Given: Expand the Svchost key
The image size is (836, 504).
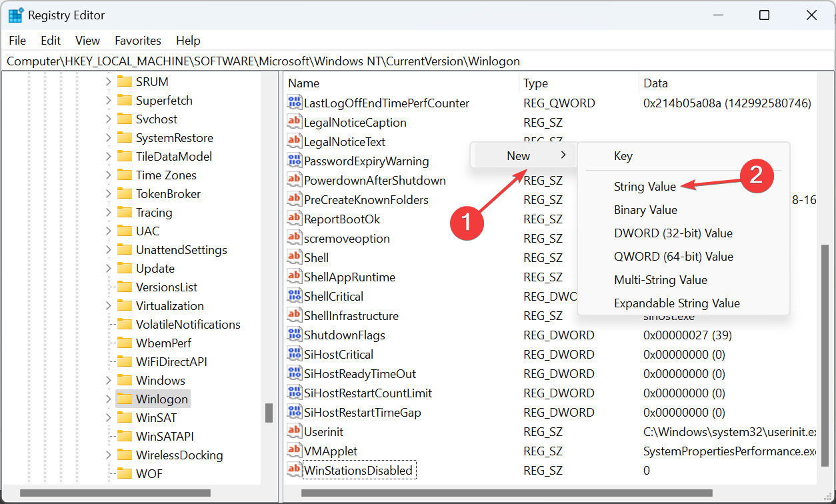Looking at the screenshot, I should (108, 119).
